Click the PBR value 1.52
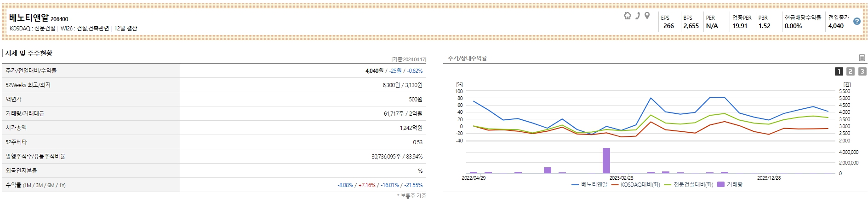The width and height of the screenshot is (868, 200). 765,26
